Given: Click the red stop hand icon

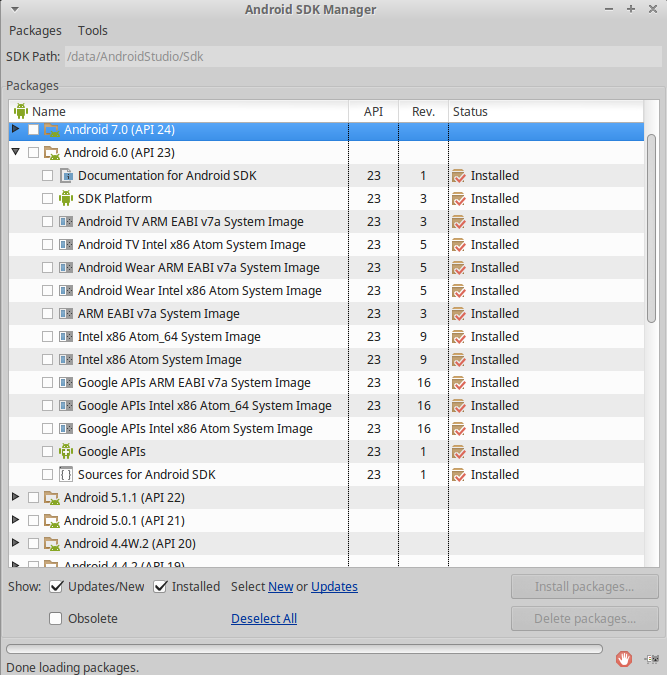Looking at the screenshot, I should [x=624, y=658].
